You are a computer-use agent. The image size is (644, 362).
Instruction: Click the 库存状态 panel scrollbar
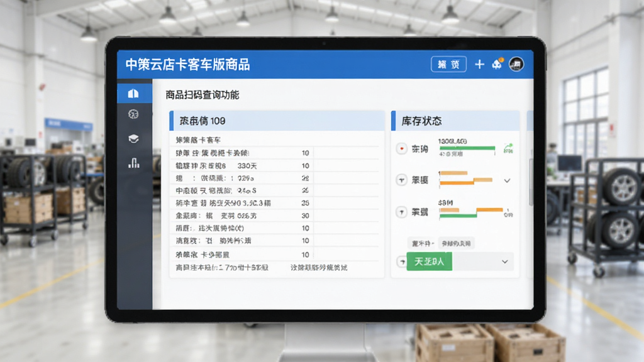point(531,183)
